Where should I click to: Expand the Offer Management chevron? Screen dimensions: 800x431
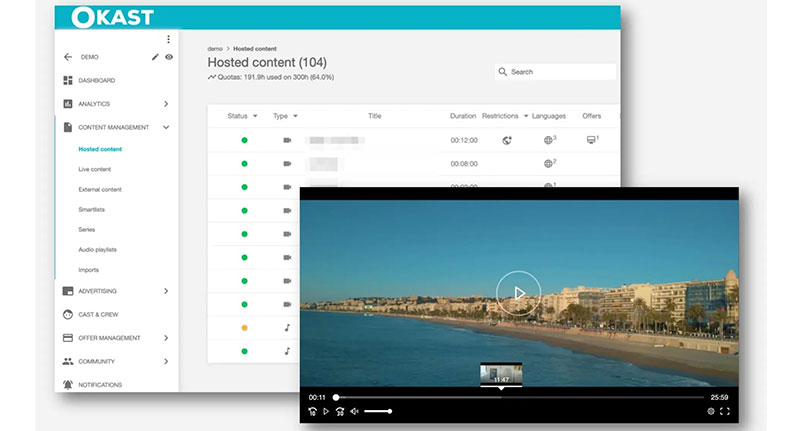click(x=166, y=338)
